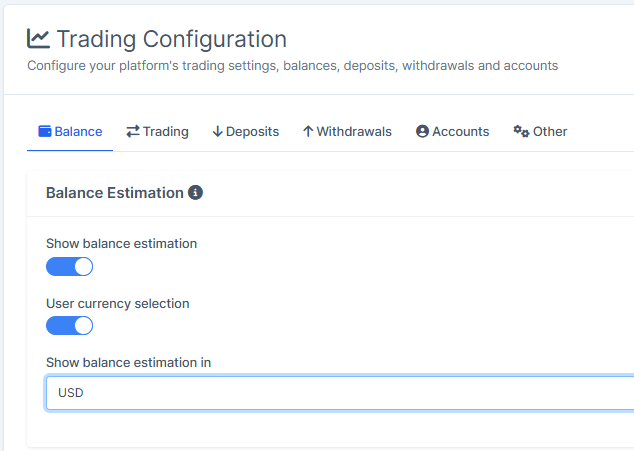
Task: Turn off User currency selection switch
Action: click(x=70, y=326)
